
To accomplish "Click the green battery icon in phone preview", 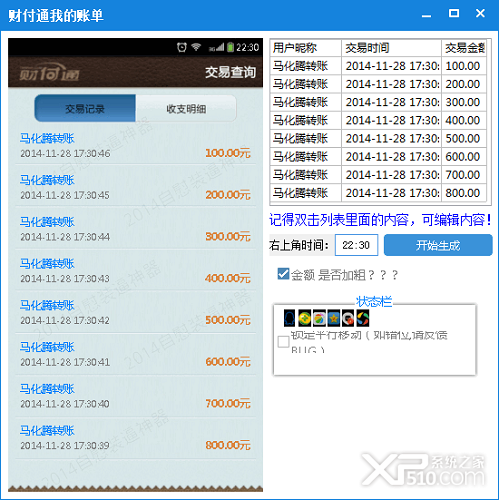I will [230, 47].
